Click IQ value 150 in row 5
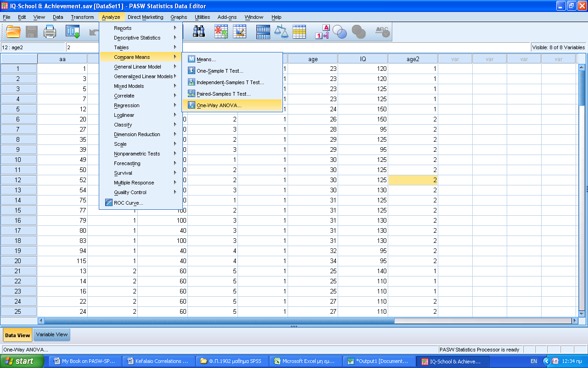The image size is (588, 368). coord(363,109)
